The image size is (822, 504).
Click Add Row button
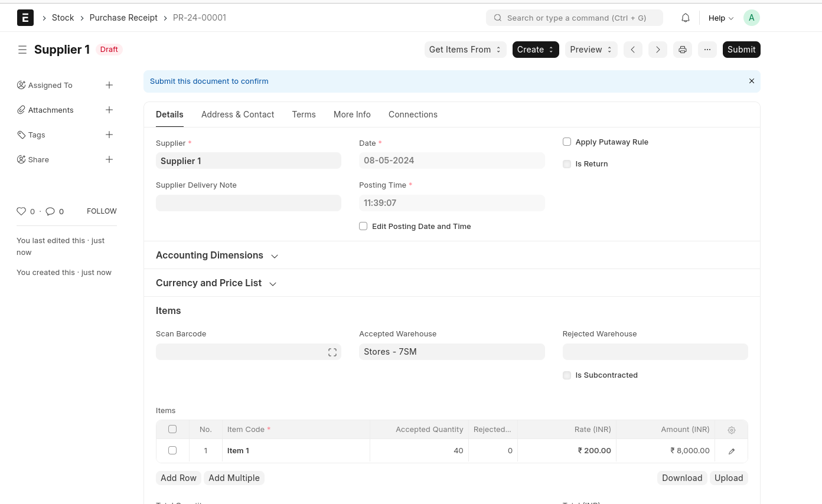178,478
